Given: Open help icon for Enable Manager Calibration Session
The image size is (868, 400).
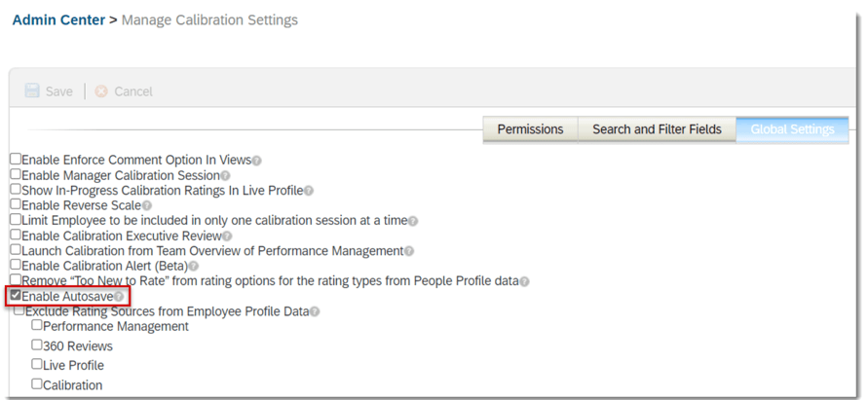Looking at the screenshot, I should [x=225, y=176].
